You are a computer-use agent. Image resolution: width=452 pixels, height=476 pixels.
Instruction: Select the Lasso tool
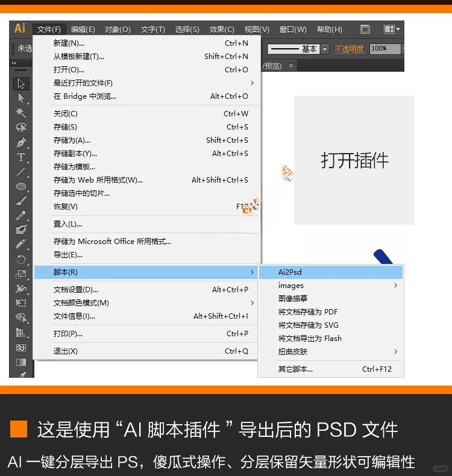[21, 127]
